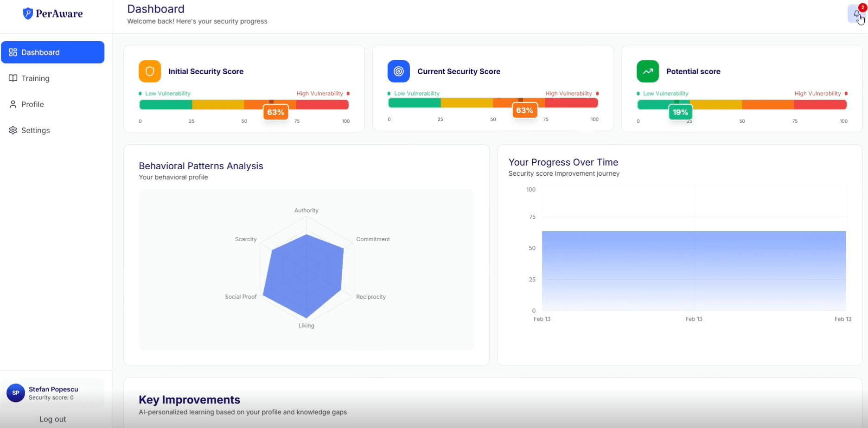Click the PerAware shield logo
This screenshot has height=428, width=868.
[28, 13]
